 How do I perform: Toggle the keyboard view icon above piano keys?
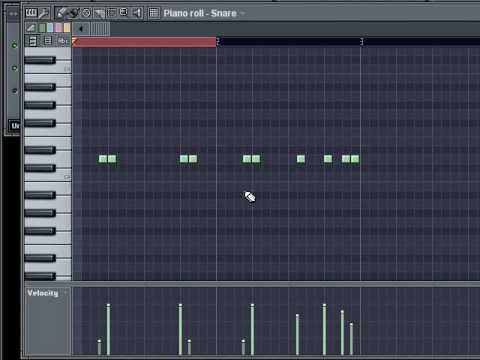tap(33, 41)
